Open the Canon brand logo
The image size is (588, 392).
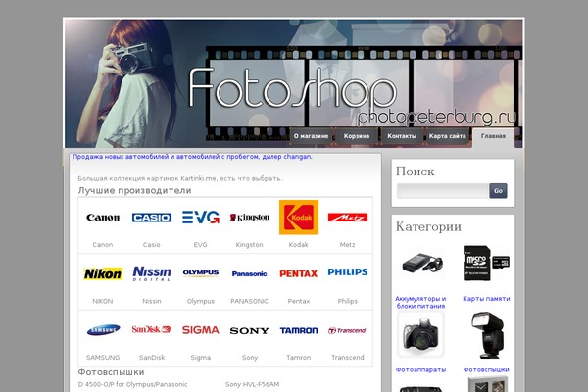point(103,218)
